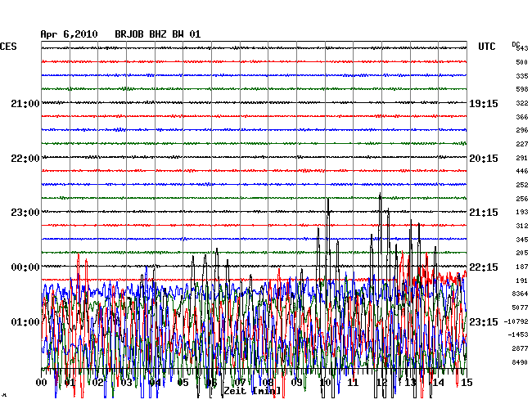Screen dimensions: 532x404
Task: Select the DC offset value '366'
Action: coord(522,117)
